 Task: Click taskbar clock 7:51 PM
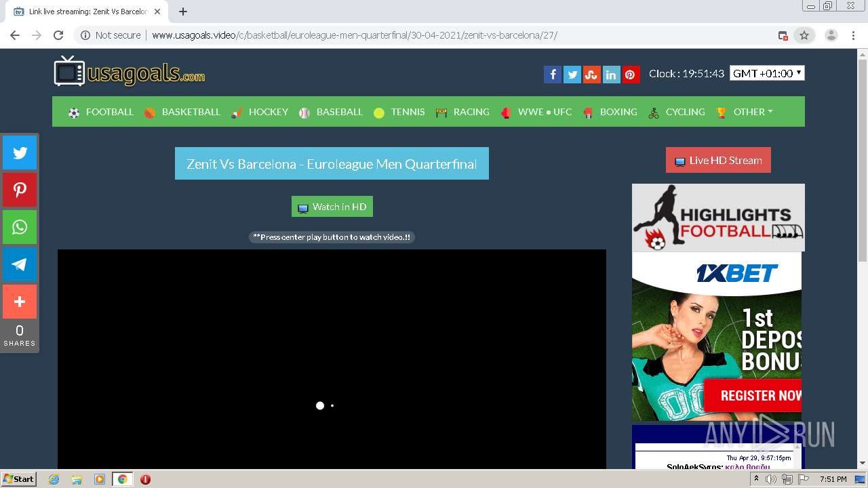pyautogui.click(x=833, y=479)
